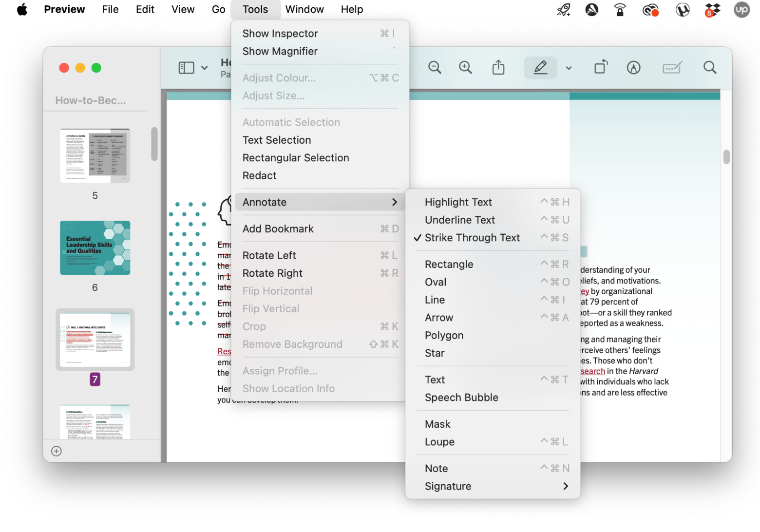Click the add page plus icon in sidebar

(x=57, y=451)
